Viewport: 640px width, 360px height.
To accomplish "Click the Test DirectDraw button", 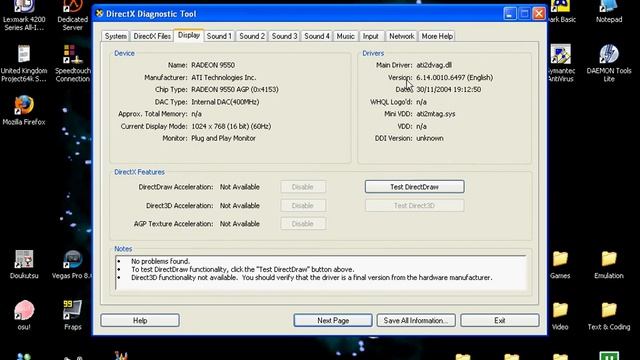I will point(414,187).
